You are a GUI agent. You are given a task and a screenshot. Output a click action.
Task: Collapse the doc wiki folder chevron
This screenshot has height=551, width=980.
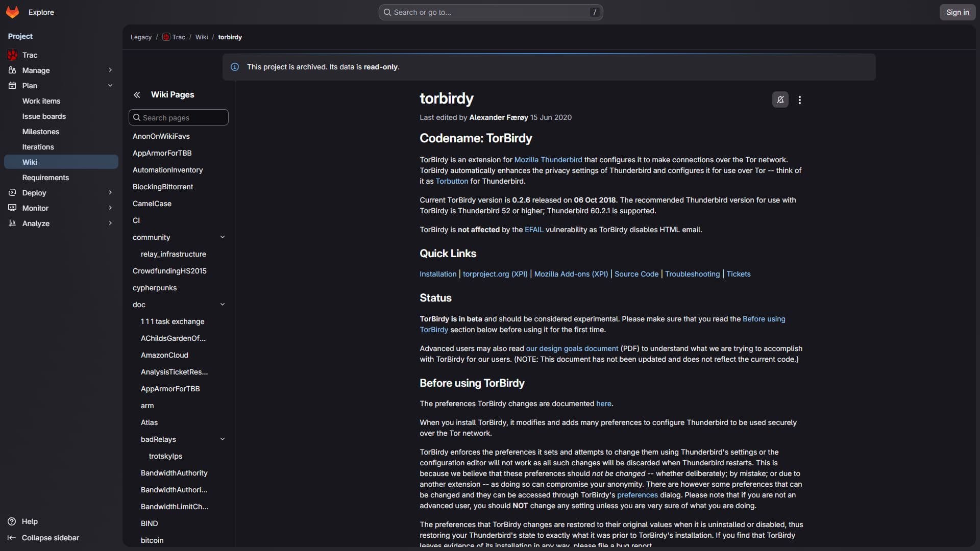click(x=223, y=305)
